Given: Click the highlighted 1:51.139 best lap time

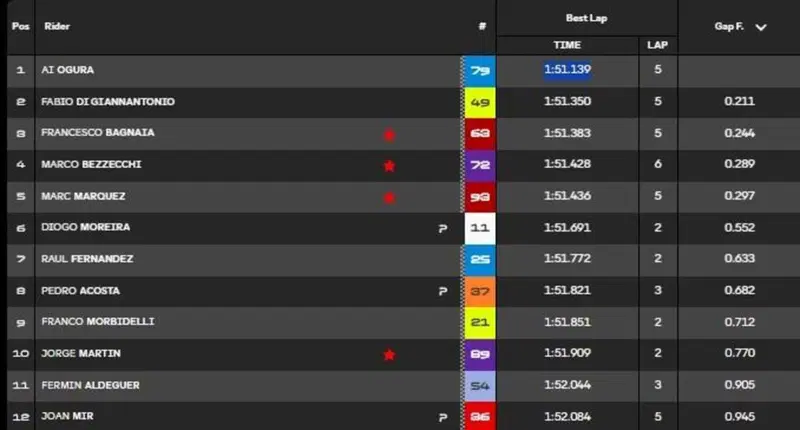Looking at the screenshot, I should [x=567, y=69].
